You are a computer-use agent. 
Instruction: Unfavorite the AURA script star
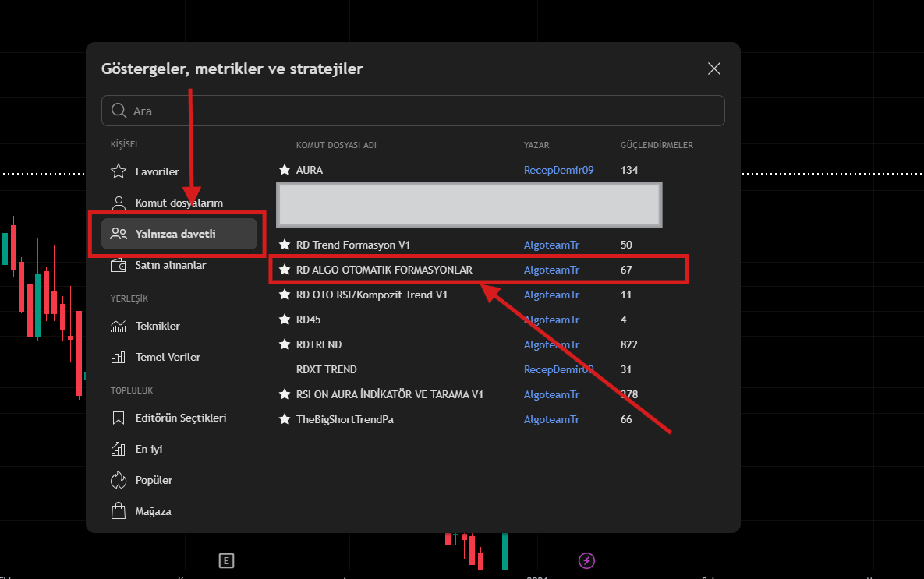coord(285,170)
